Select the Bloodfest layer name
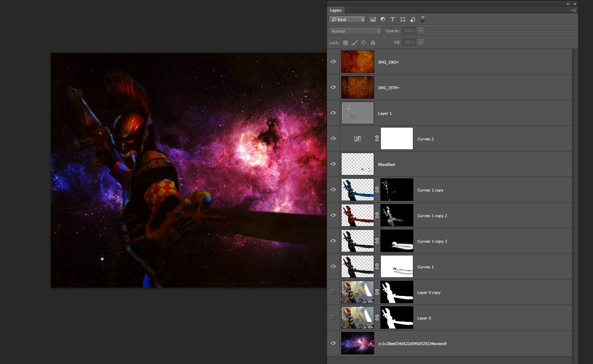The image size is (593, 364). coord(387,165)
